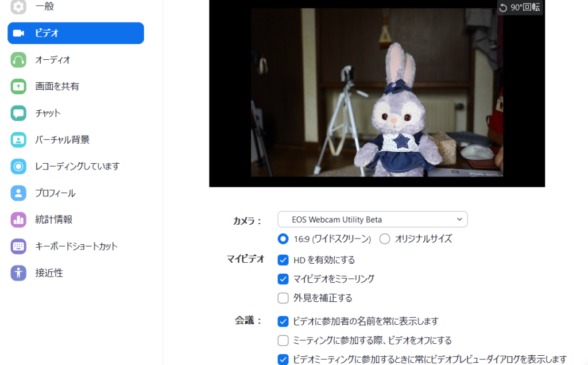Click the Share Screen (画面を共有) icon
Viewport: 588px width, 365px height.
[18, 86]
